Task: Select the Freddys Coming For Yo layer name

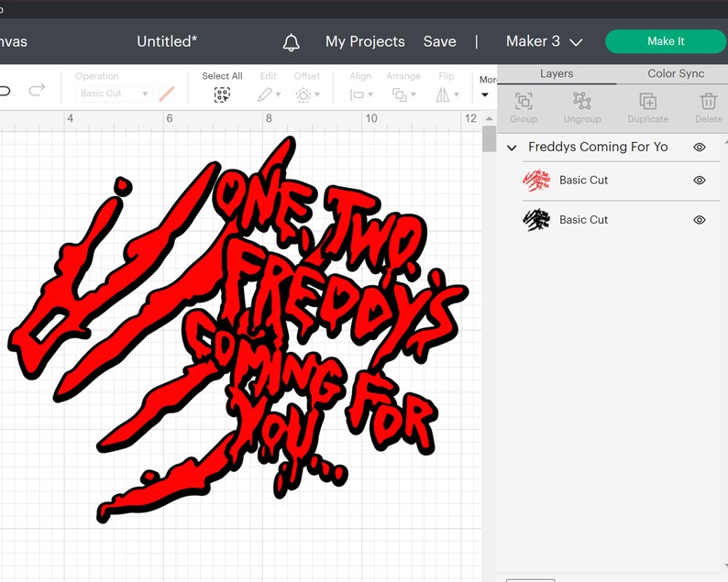Action: tap(598, 148)
